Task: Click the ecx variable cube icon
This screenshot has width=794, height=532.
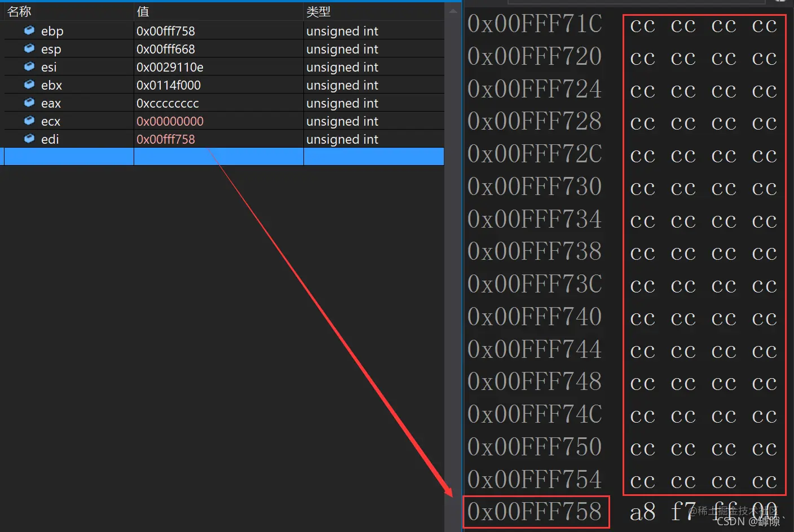Action: pos(29,121)
